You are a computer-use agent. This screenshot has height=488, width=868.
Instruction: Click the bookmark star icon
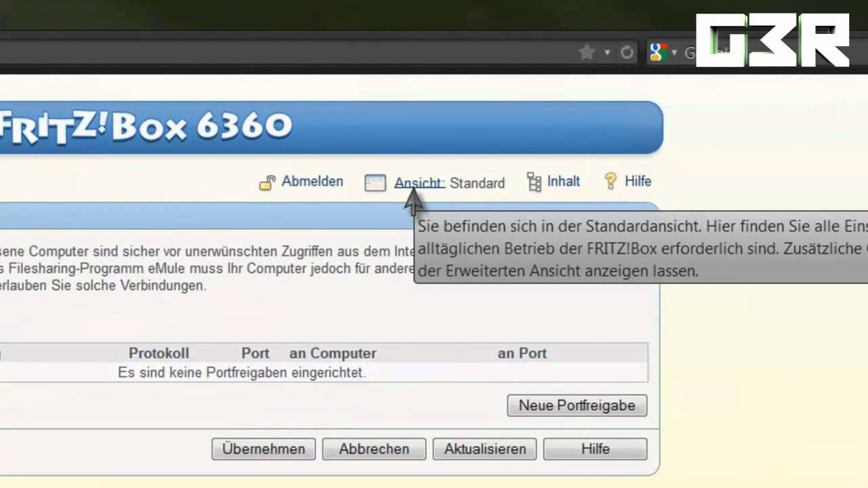[x=587, y=52]
